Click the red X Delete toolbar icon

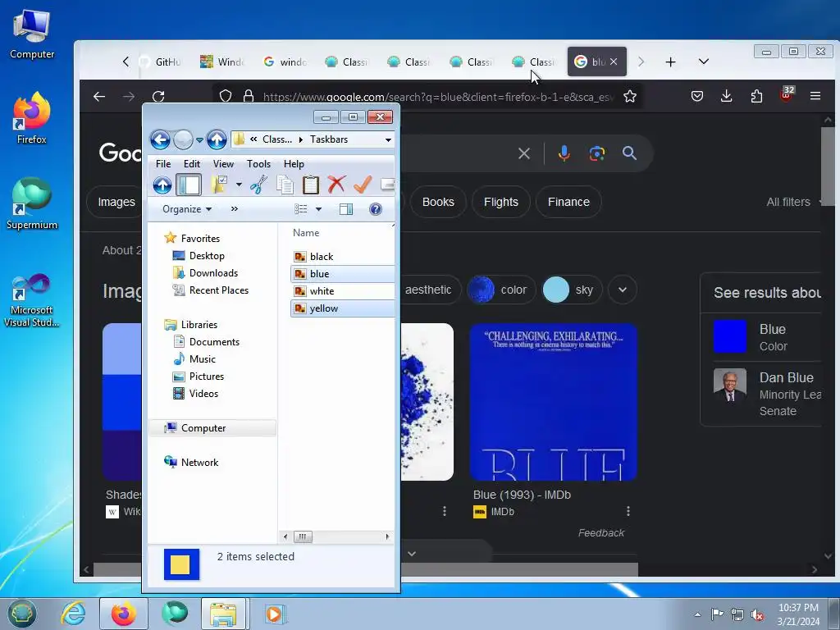pyautogui.click(x=336, y=185)
